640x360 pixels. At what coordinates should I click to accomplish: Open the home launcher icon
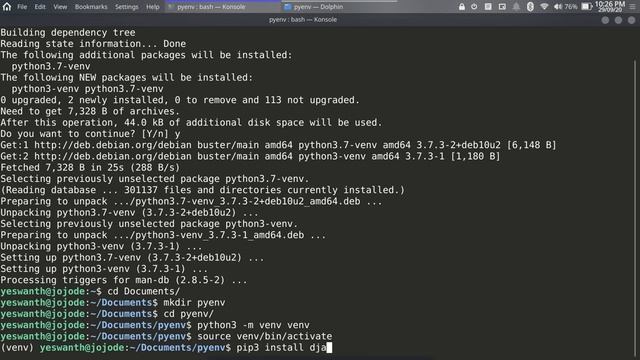coord(7,6)
